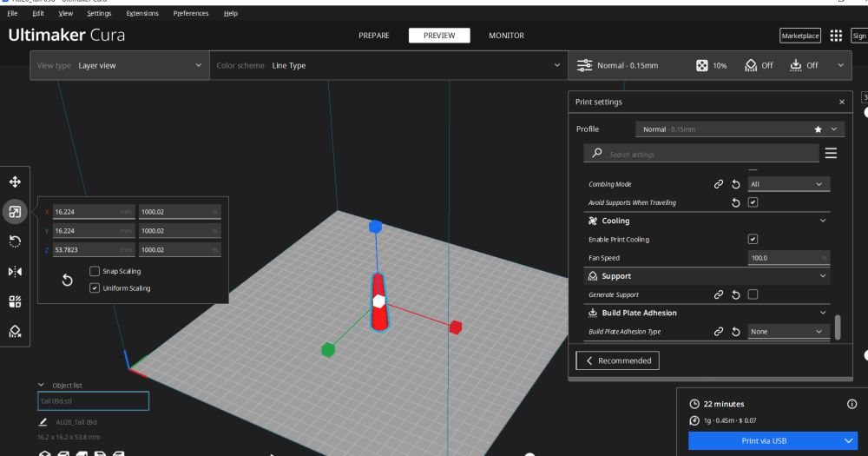Enable Snap Scaling checkbox
Screen dimensions: 868x456
click(x=95, y=271)
